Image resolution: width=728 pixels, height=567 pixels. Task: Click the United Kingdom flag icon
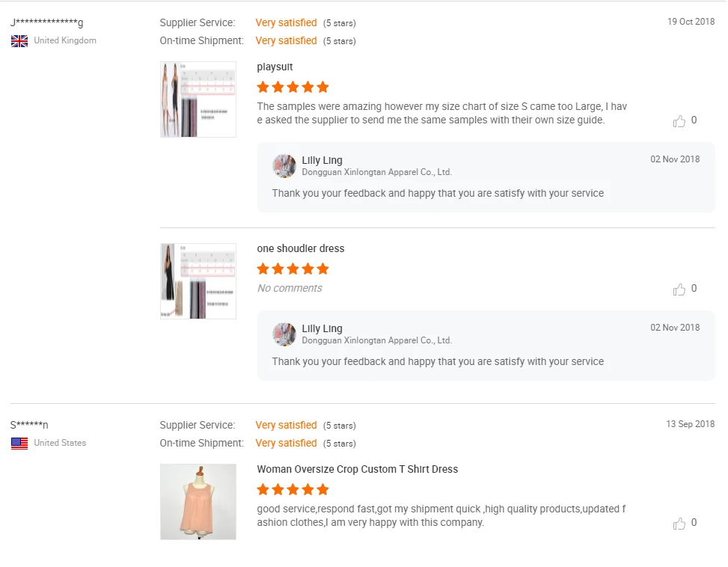[x=19, y=41]
